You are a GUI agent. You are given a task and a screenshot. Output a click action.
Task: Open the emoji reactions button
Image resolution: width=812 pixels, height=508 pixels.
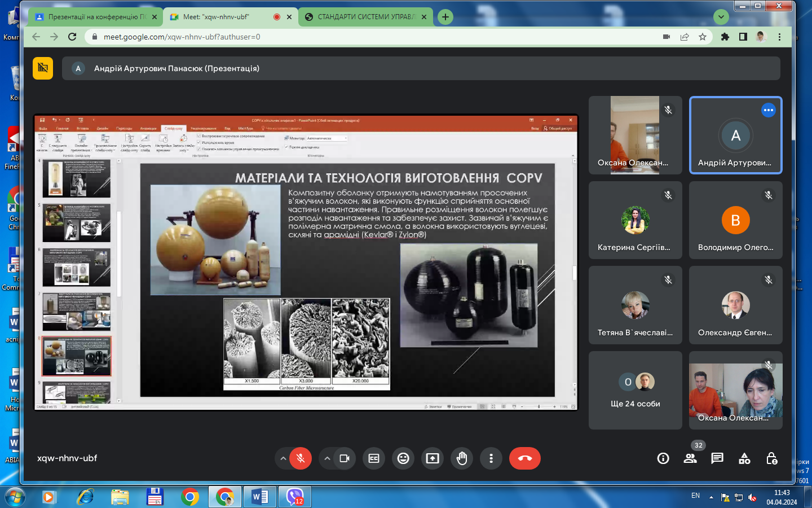[x=403, y=458]
